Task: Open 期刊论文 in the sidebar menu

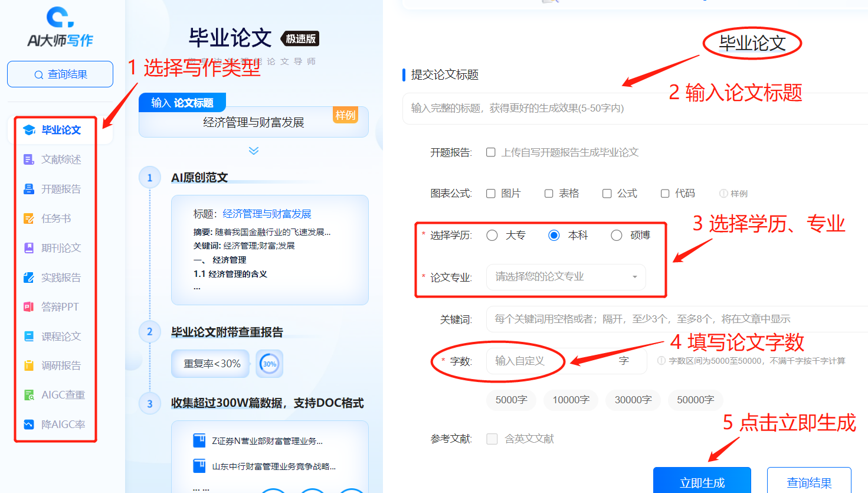Action: pyautogui.click(x=61, y=248)
